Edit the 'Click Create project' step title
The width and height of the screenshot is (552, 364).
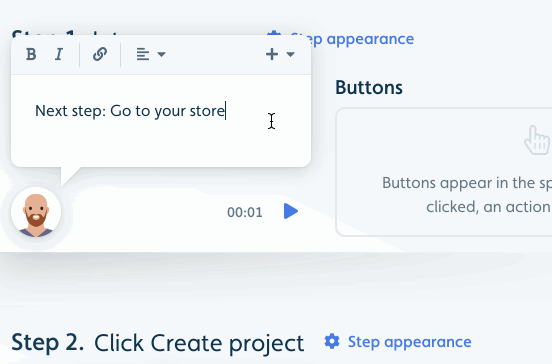pos(199,343)
